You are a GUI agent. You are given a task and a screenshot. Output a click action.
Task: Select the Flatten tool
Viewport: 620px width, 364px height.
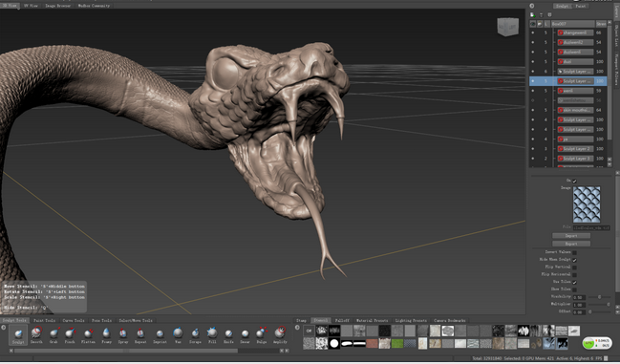[x=88, y=334]
